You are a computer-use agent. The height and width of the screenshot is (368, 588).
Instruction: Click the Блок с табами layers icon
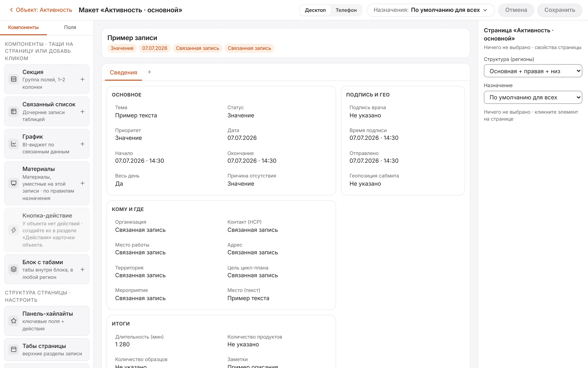point(14,269)
